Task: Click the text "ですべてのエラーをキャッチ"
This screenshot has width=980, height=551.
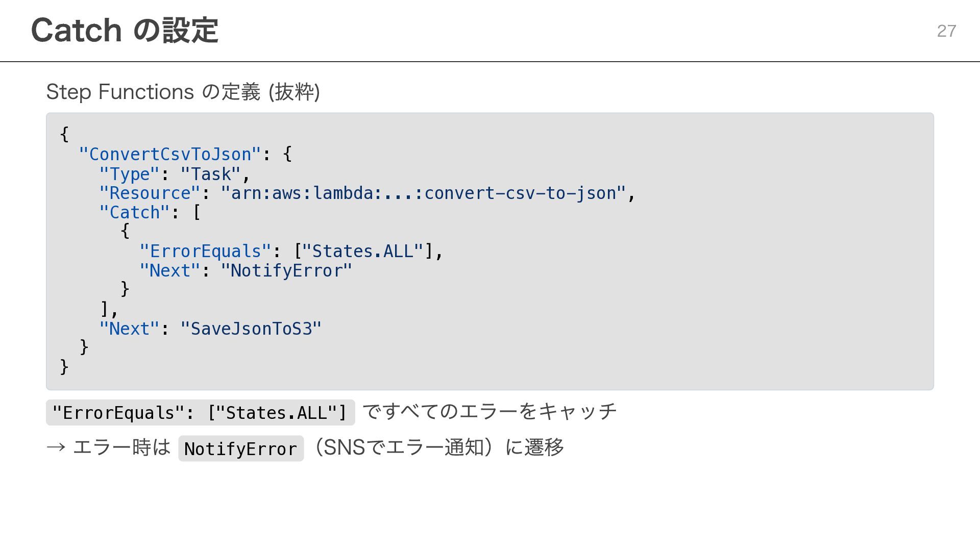Action: point(489,412)
